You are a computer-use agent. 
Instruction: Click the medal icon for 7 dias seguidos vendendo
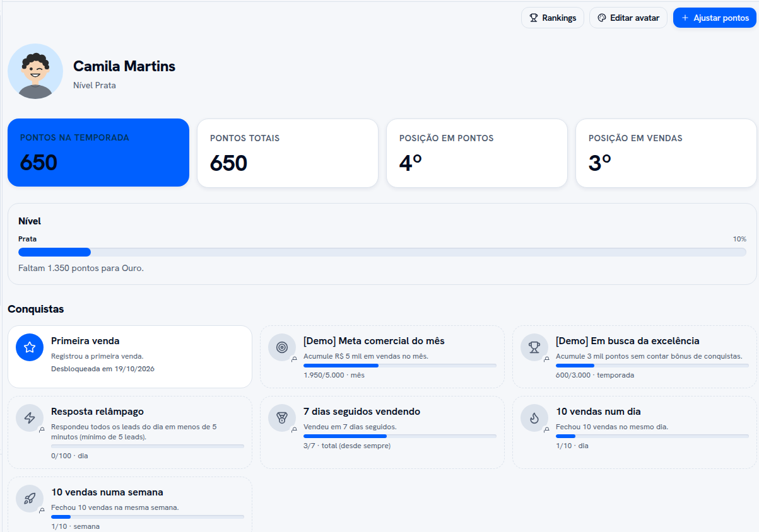[x=281, y=418]
